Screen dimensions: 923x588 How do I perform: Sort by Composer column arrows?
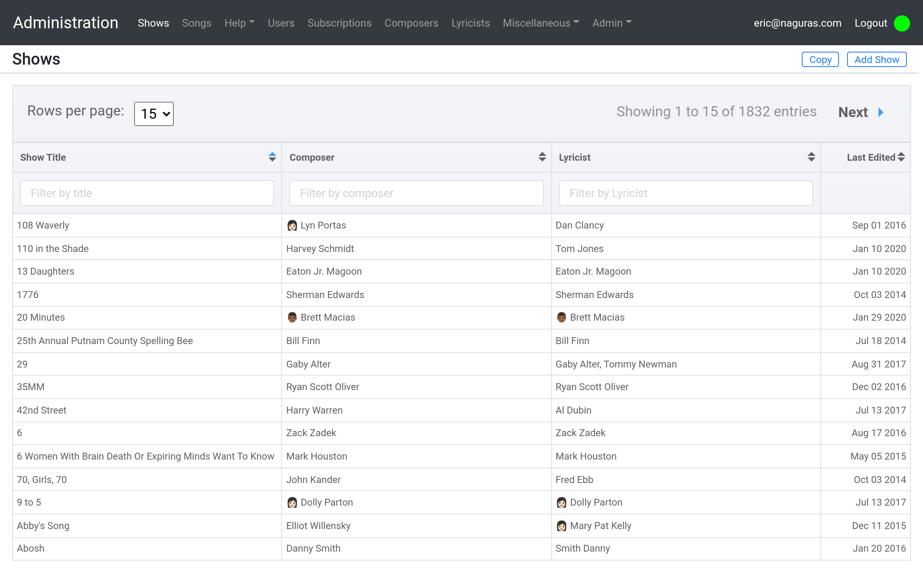pos(542,157)
